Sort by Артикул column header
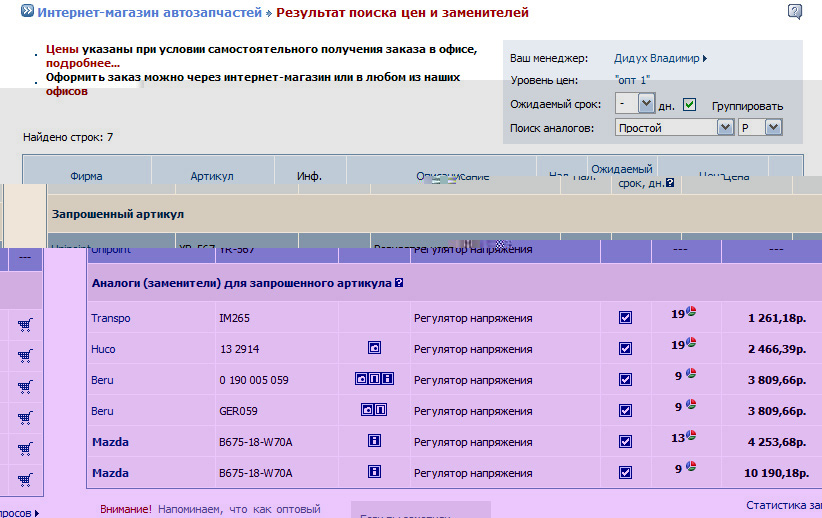Screen dimensions: 822x518 [211, 176]
